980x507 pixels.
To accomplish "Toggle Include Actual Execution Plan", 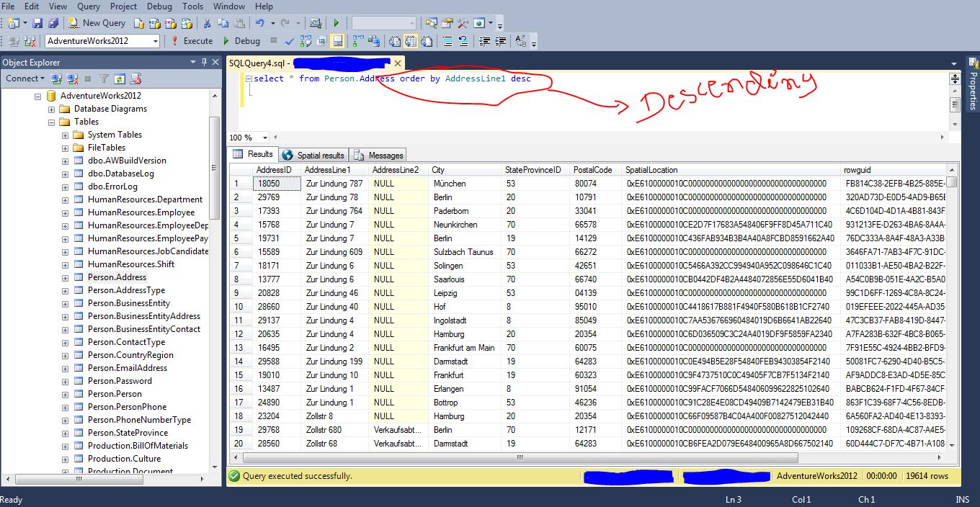I will click(358, 41).
